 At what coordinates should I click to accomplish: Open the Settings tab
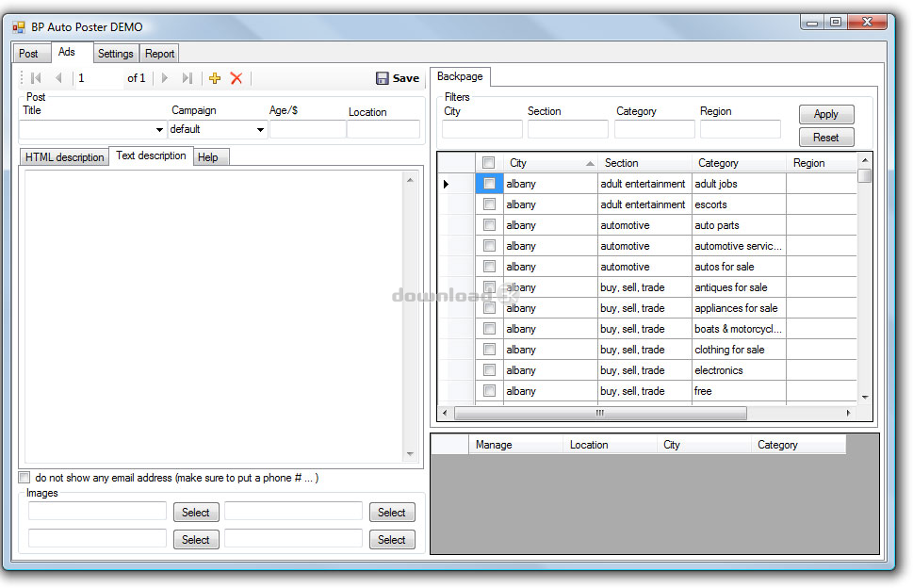(116, 54)
